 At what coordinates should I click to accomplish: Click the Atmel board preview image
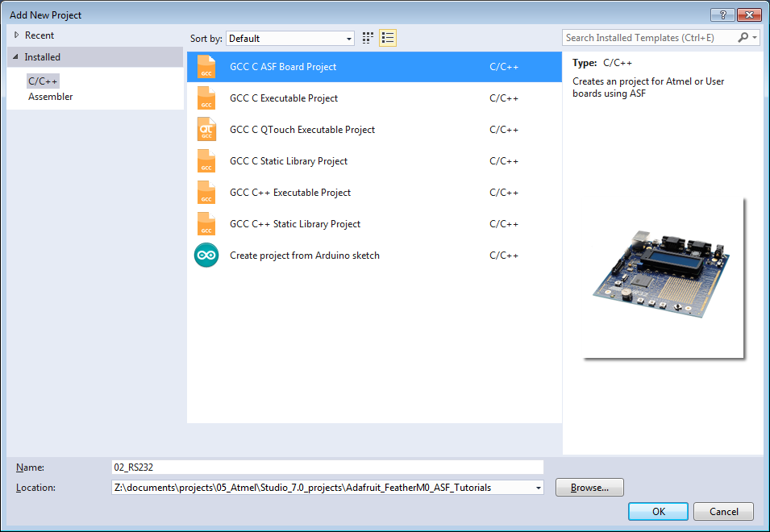663,278
